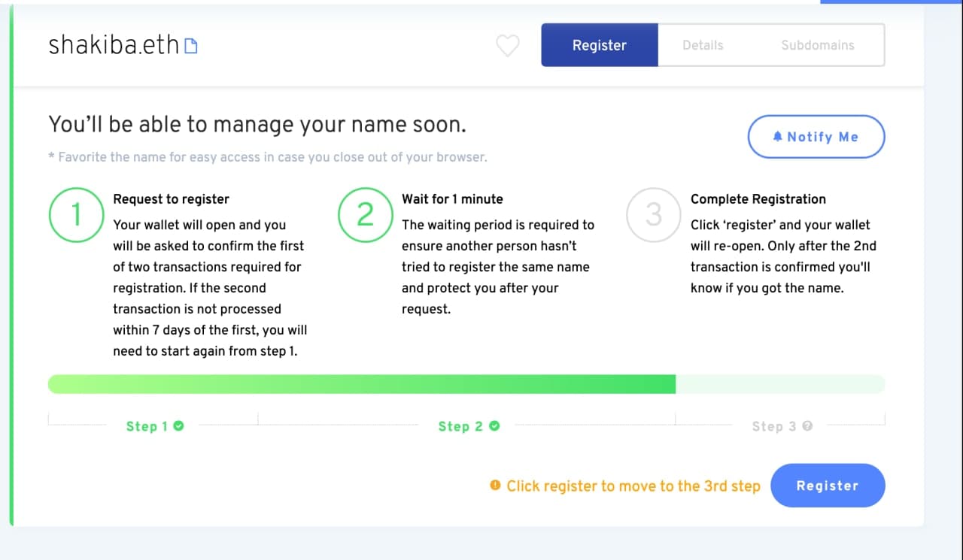Select the Register tab

click(x=600, y=45)
